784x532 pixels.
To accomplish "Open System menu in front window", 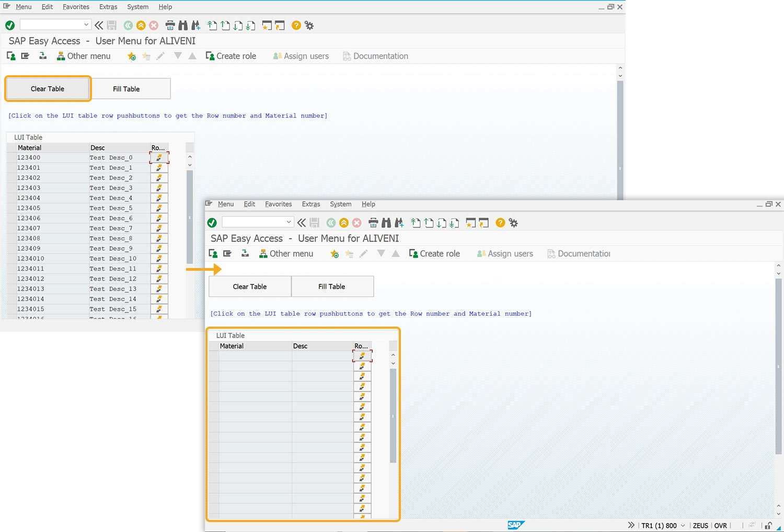I will (341, 204).
